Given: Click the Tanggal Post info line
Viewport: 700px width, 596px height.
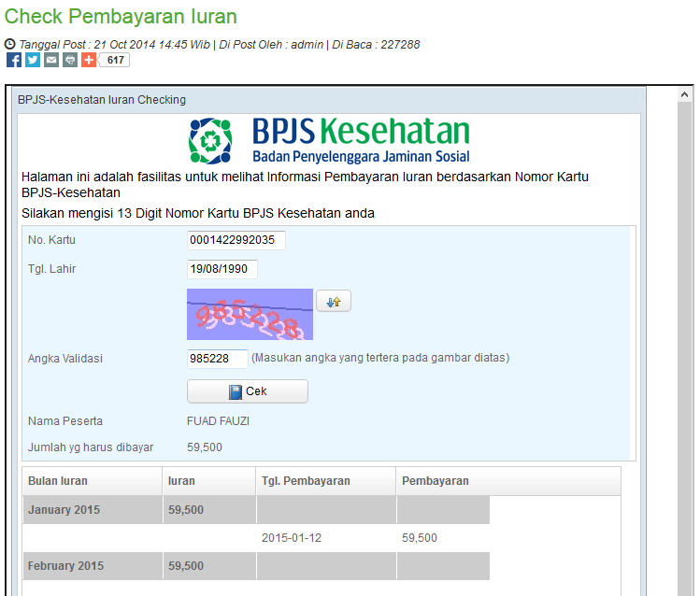Looking at the screenshot, I should (x=212, y=45).
